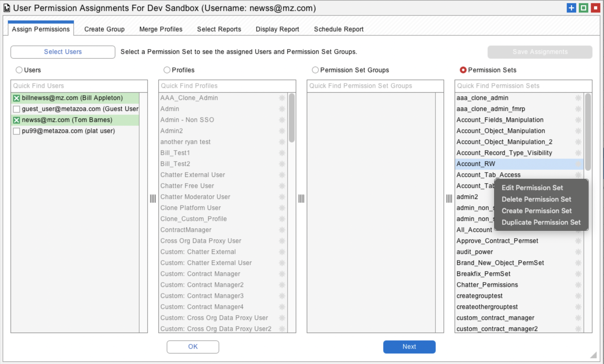604x364 pixels.
Task: Click the Quick Find Permission Sets field
Action: [x=523, y=86]
